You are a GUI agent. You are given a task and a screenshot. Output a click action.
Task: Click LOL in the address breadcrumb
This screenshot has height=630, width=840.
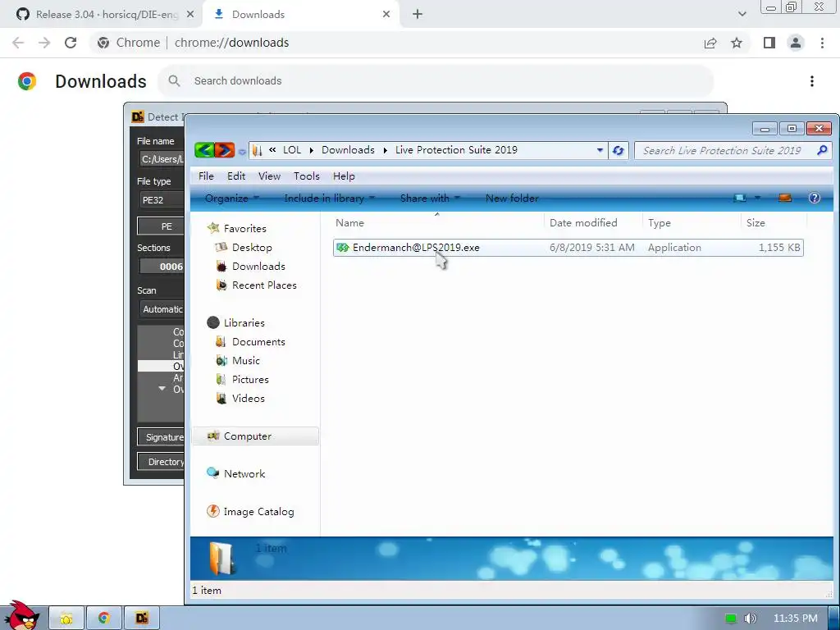point(292,150)
